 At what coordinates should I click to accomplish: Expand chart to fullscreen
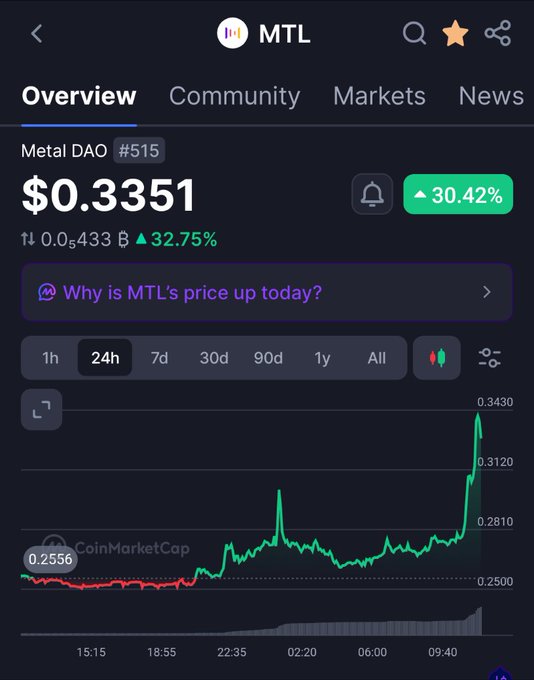(42, 409)
